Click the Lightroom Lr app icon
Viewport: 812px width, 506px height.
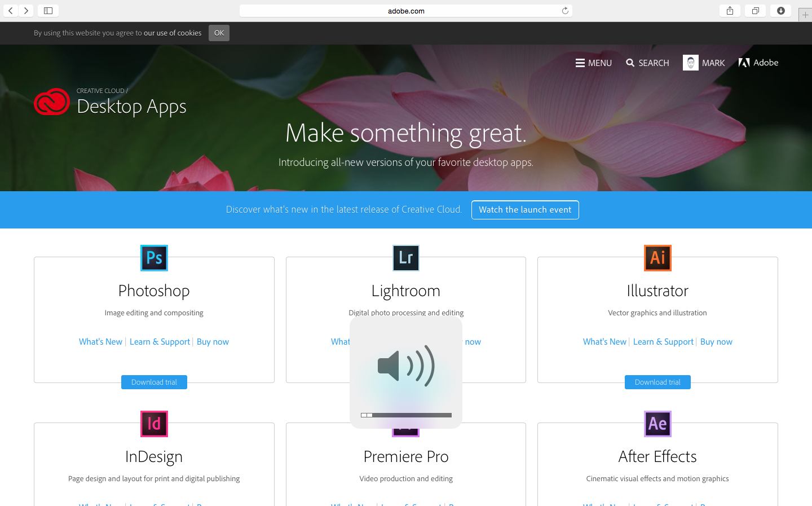pyautogui.click(x=405, y=258)
